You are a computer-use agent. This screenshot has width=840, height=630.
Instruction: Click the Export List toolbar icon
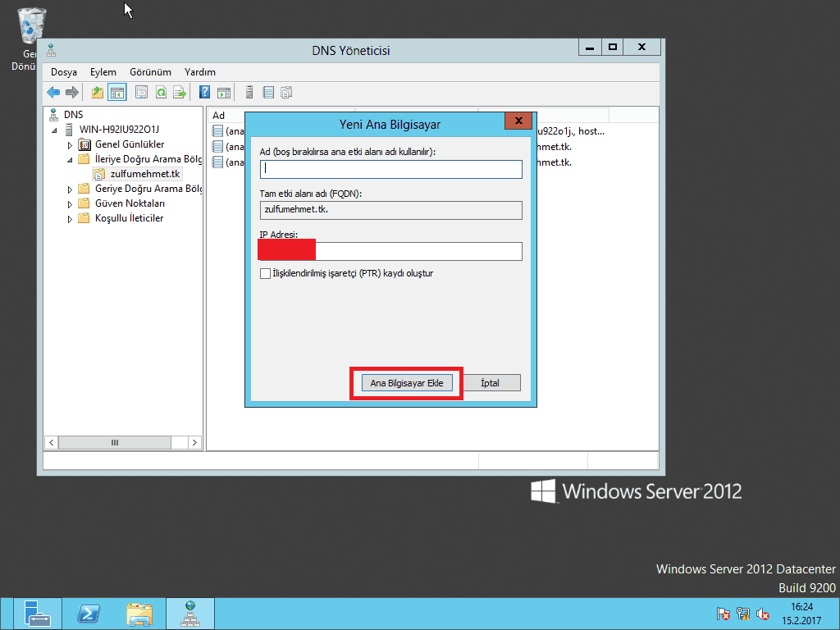(x=180, y=92)
